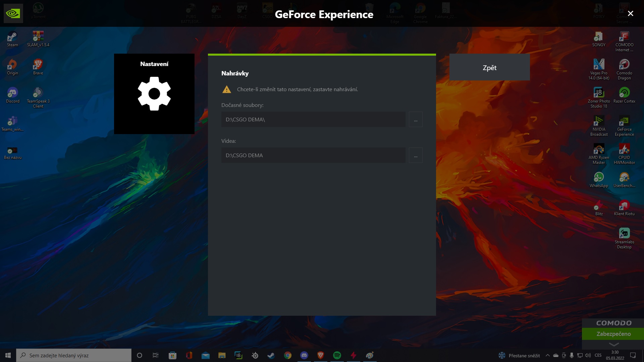Open the volume control in the tray
The height and width of the screenshot is (362, 644).
point(588,355)
